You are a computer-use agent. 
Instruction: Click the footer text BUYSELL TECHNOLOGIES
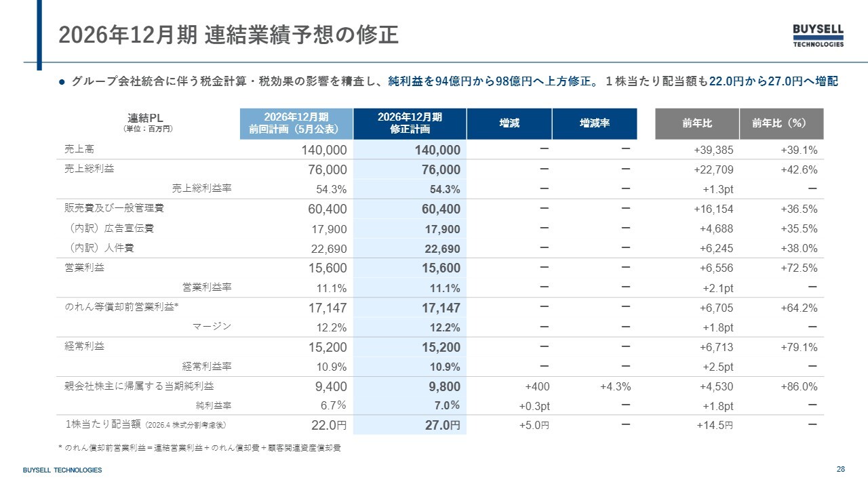[x=62, y=470]
